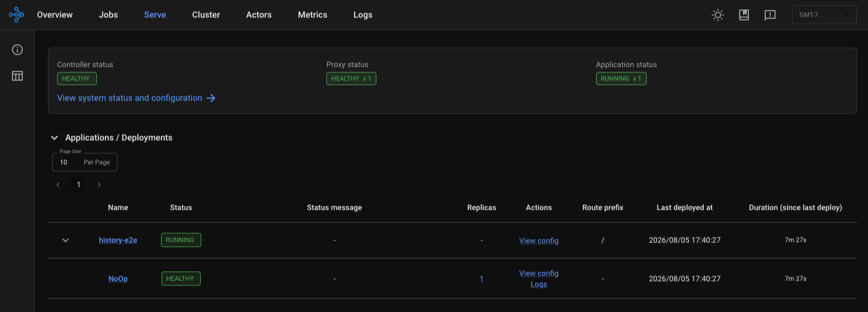This screenshot has height=312, width=868.
Task: Click the Controller status label
Action: pos(85,65)
